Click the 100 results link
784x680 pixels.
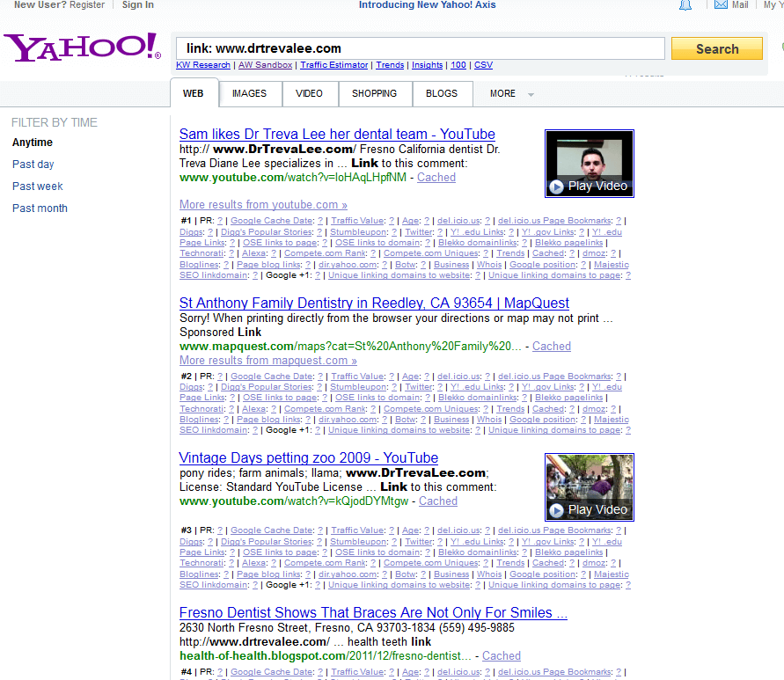[458, 65]
